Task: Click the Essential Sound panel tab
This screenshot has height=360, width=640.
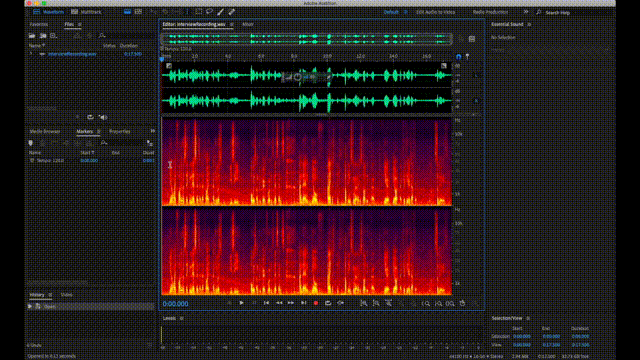Action: click(x=507, y=24)
